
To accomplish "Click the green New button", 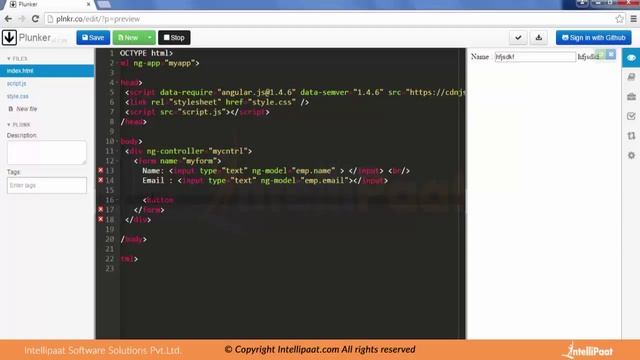I will tap(129, 38).
